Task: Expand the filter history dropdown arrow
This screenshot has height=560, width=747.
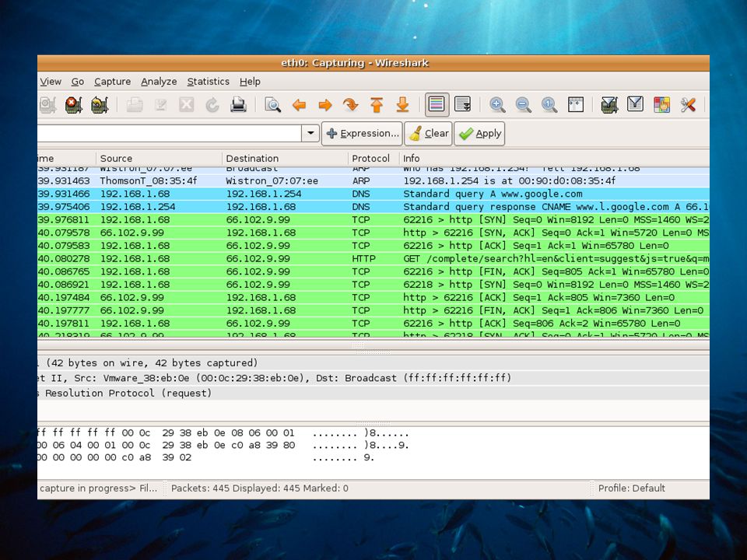Action: tap(310, 133)
